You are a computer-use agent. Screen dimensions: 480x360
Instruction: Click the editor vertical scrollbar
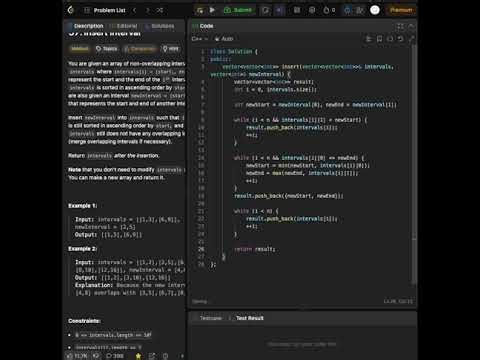414,165
